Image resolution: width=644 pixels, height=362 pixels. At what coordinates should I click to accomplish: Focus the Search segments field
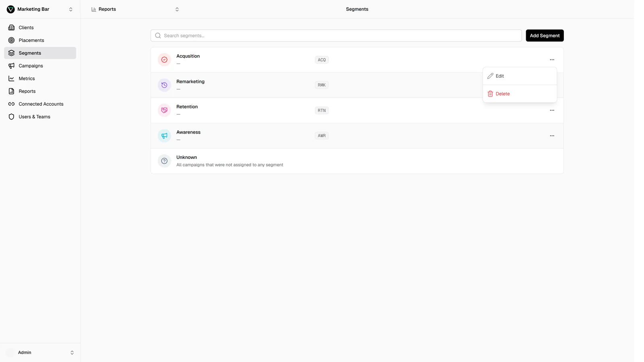[x=336, y=36]
